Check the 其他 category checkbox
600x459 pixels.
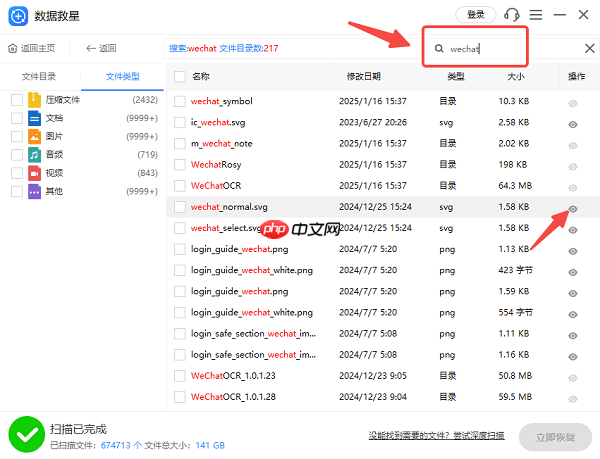(17, 191)
